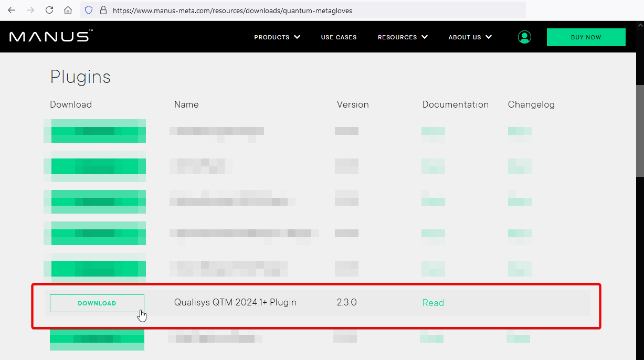Click the MANUS logo
The height and width of the screenshot is (360, 644).
pos(51,37)
